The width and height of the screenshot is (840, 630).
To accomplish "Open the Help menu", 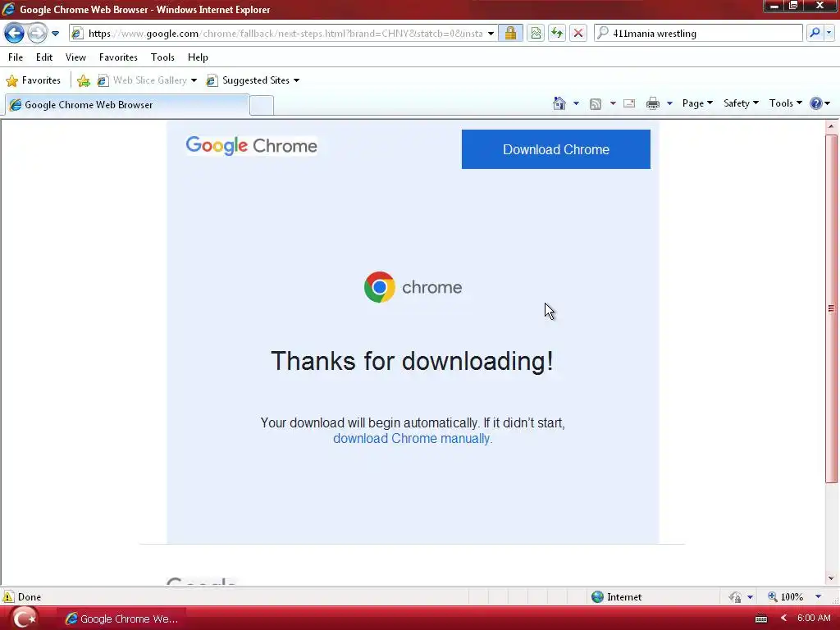I will pyautogui.click(x=198, y=57).
